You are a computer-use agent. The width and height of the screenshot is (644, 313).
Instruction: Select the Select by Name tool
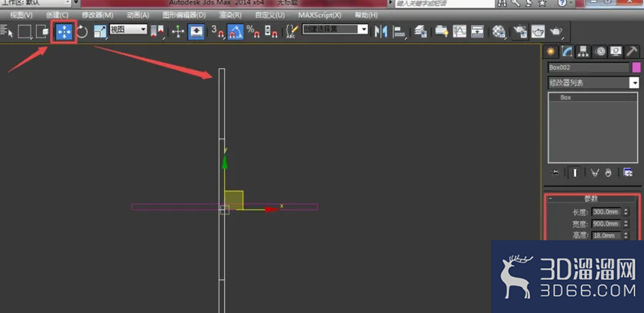coord(7,31)
